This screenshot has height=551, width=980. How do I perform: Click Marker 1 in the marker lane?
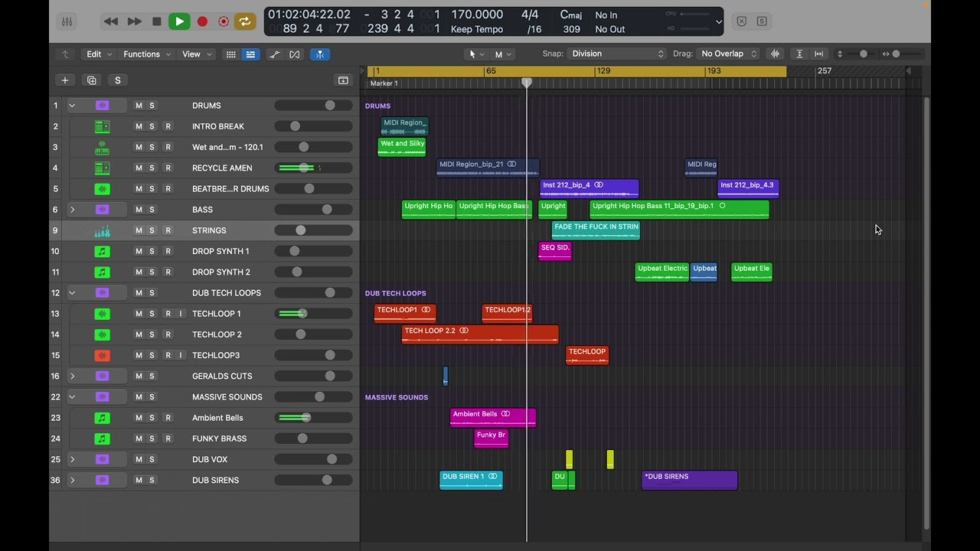pos(384,83)
